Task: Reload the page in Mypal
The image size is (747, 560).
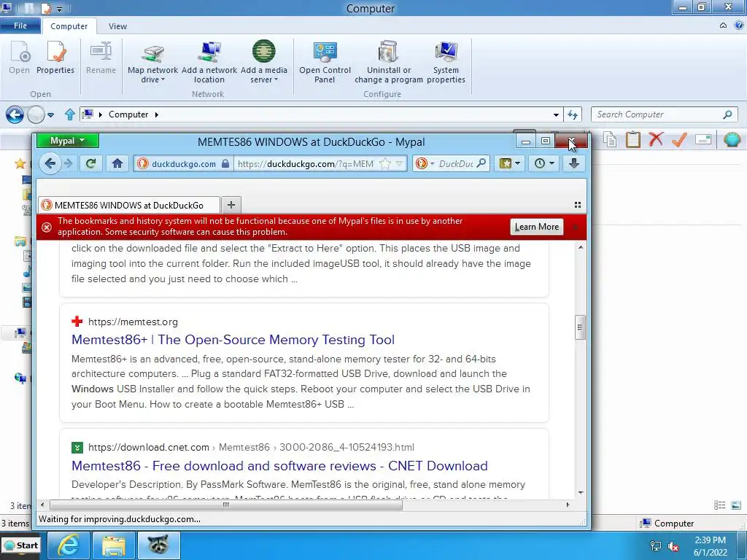Action: tap(90, 164)
